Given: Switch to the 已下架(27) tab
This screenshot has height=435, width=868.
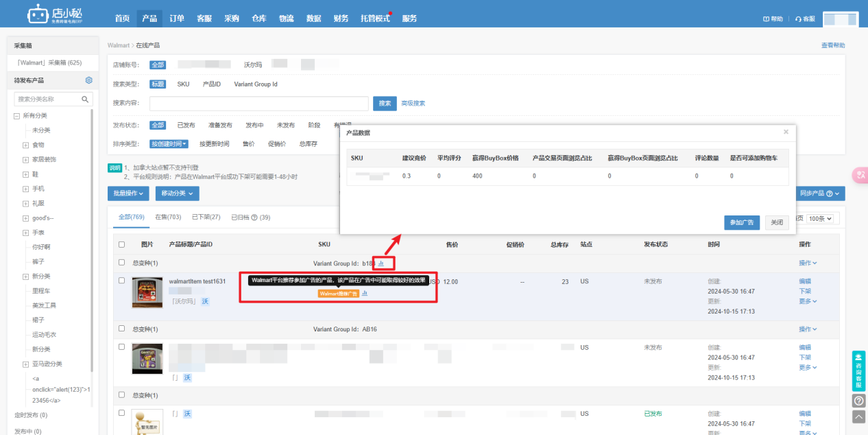Looking at the screenshot, I should 206,217.
